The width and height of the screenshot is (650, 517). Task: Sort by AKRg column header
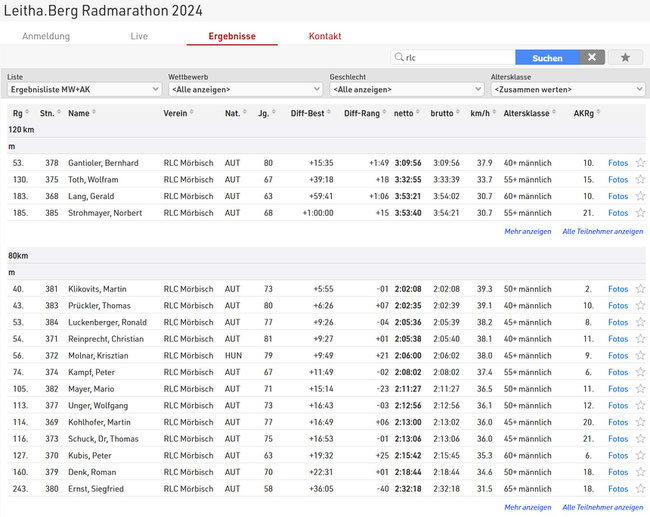click(x=587, y=113)
